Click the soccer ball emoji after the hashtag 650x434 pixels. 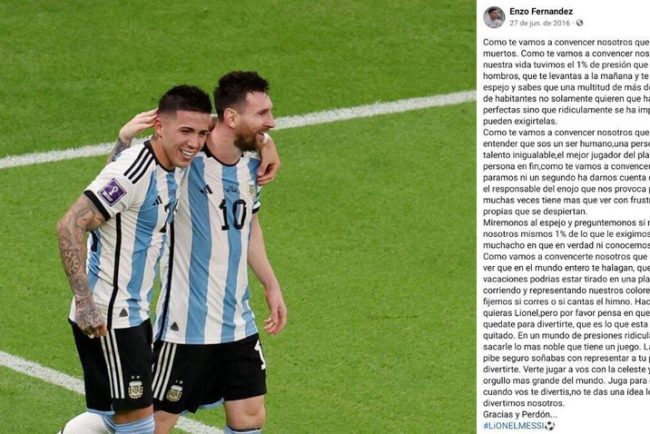click(550, 426)
